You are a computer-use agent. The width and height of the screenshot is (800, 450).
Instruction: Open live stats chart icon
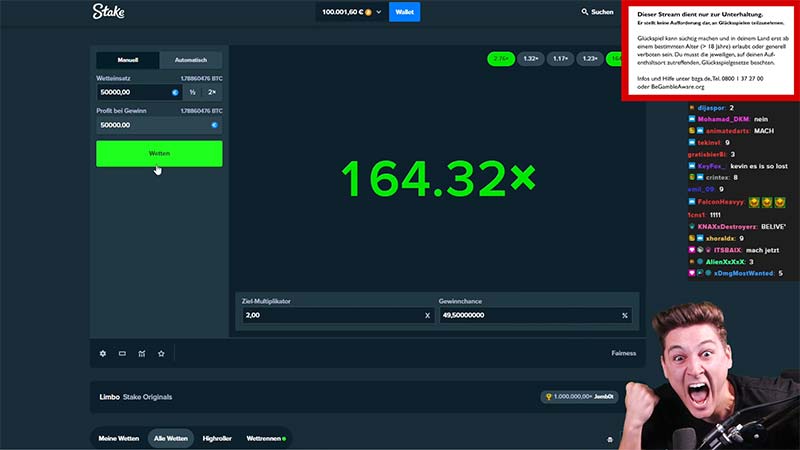tap(142, 354)
